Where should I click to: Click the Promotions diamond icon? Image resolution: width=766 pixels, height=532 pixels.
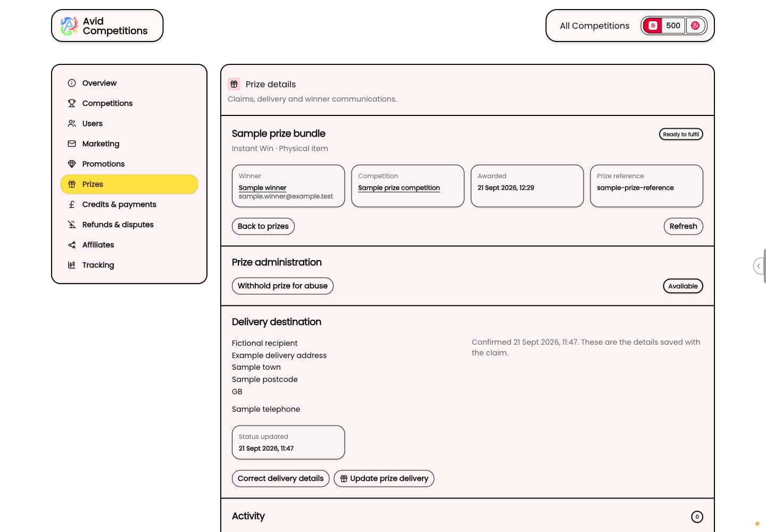pos(72,164)
